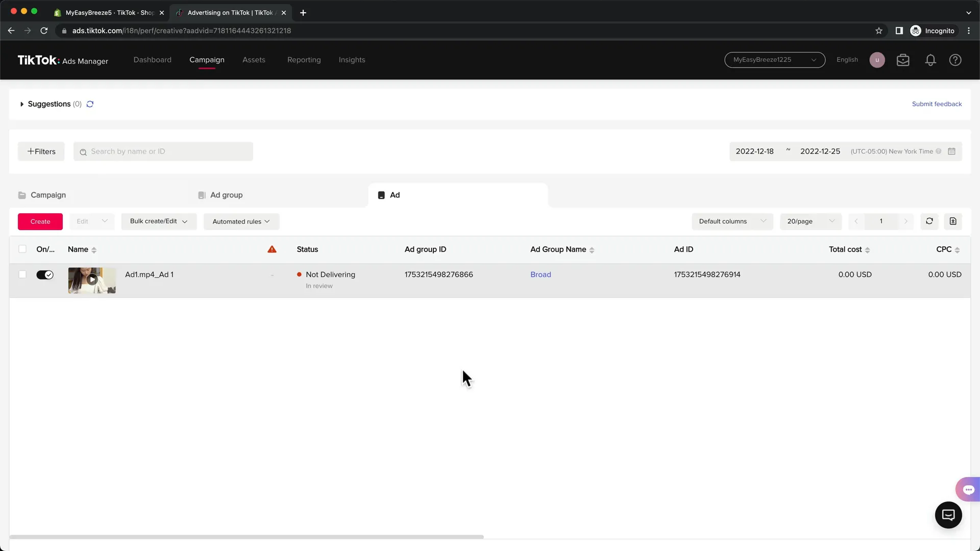
Task: Open browser side panel icon
Action: (x=899, y=31)
